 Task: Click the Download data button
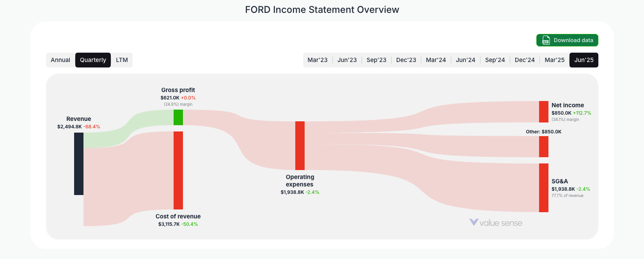click(567, 40)
